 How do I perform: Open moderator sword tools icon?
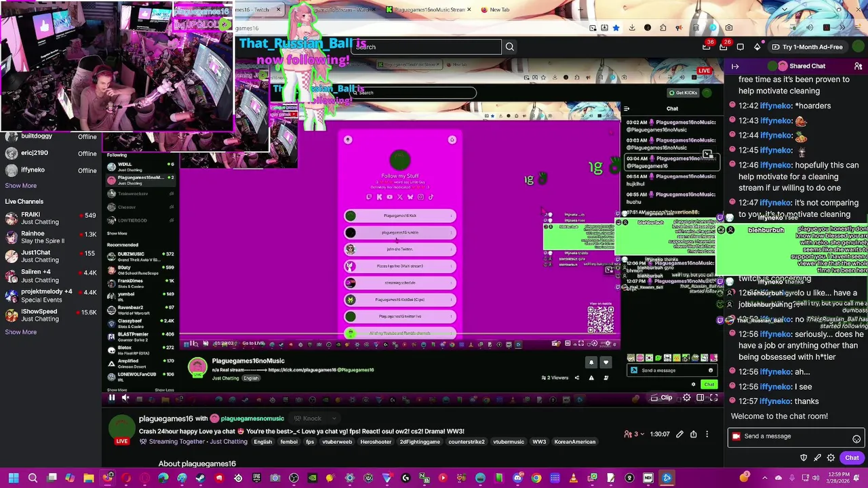[x=817, y=457]
